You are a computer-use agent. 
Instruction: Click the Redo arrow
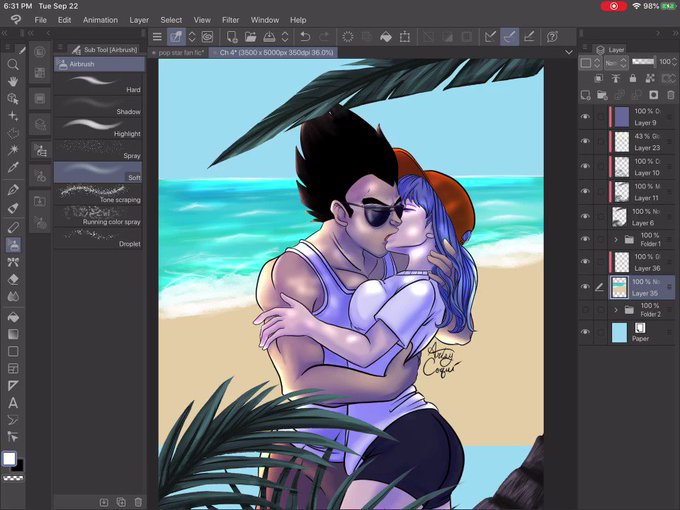click(x=324, y=37)
